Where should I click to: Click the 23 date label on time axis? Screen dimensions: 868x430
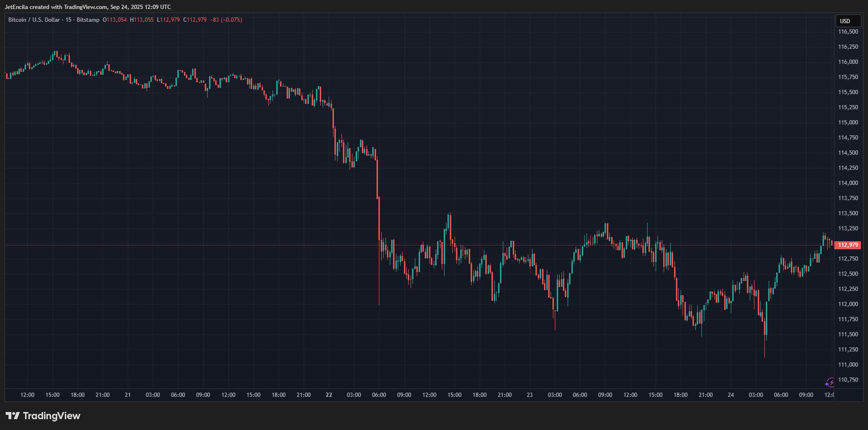coord(529,395)
